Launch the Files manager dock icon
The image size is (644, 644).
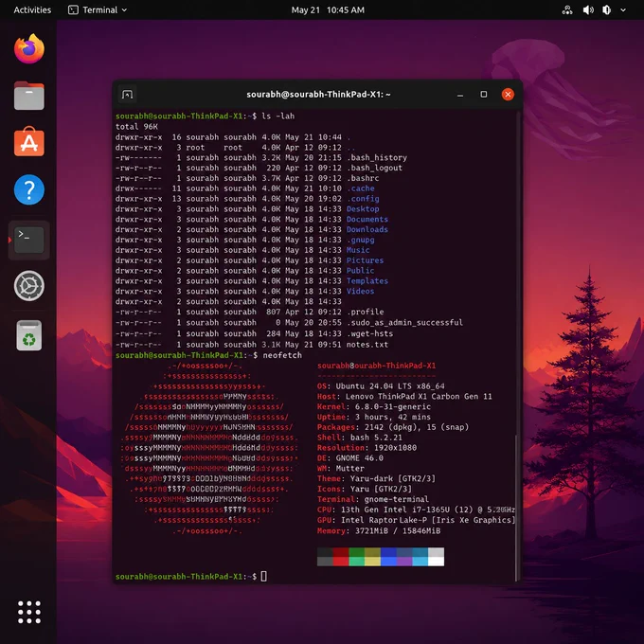[28, 96]
